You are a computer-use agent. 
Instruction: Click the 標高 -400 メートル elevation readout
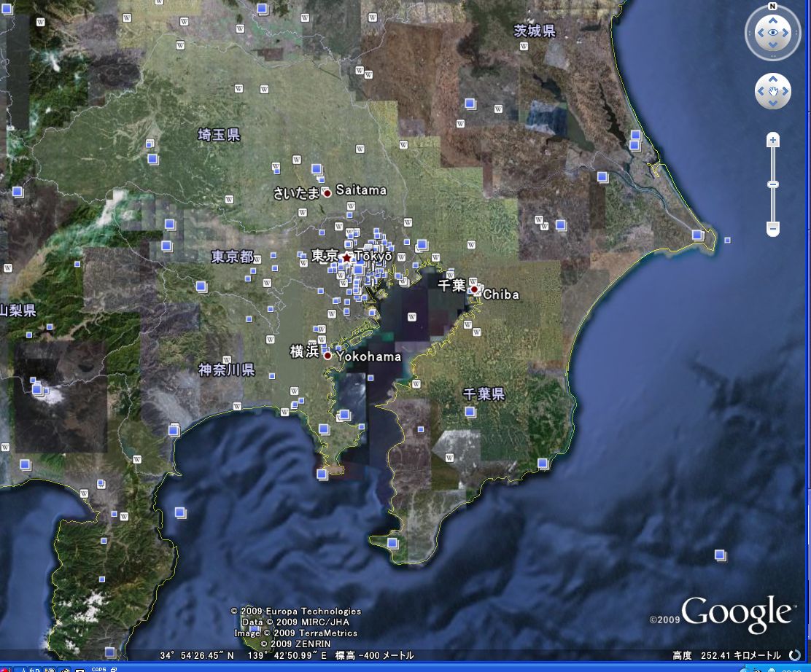click(374, 655)
